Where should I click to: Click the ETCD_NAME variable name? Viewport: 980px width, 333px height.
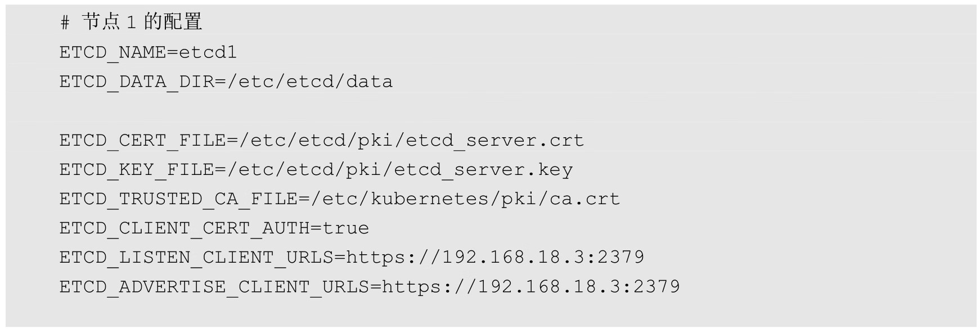(113, 52)
